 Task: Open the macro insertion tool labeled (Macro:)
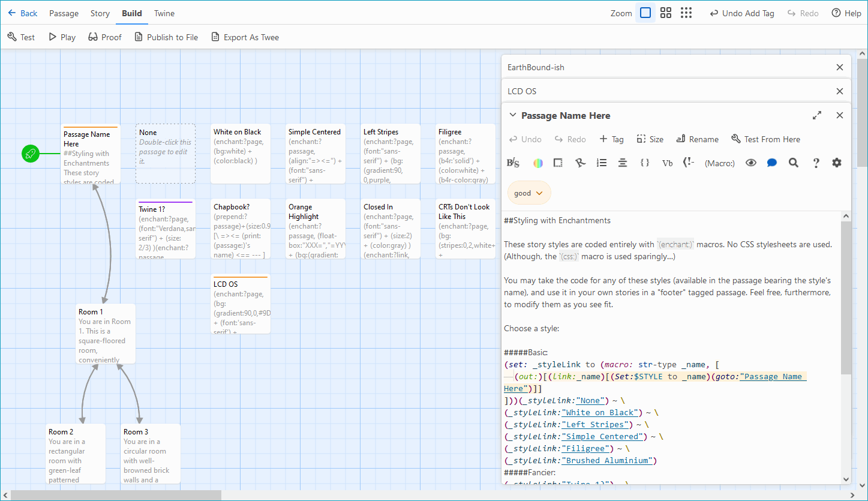(x=719, y=163)
